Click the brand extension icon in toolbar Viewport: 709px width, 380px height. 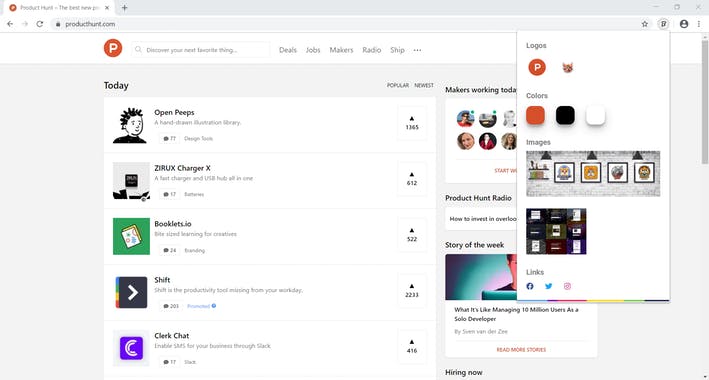[663, 24]
